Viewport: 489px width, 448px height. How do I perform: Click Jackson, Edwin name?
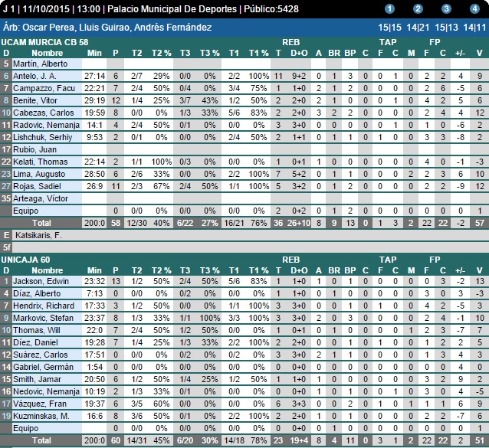[x=41, y=281]
